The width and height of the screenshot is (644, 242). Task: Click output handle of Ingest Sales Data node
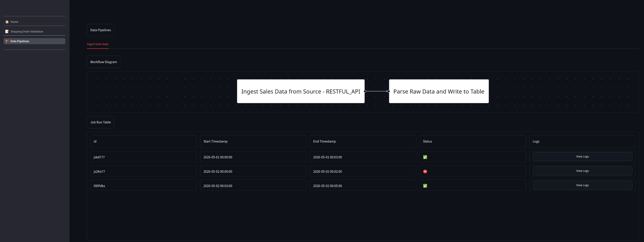(365, 91)
